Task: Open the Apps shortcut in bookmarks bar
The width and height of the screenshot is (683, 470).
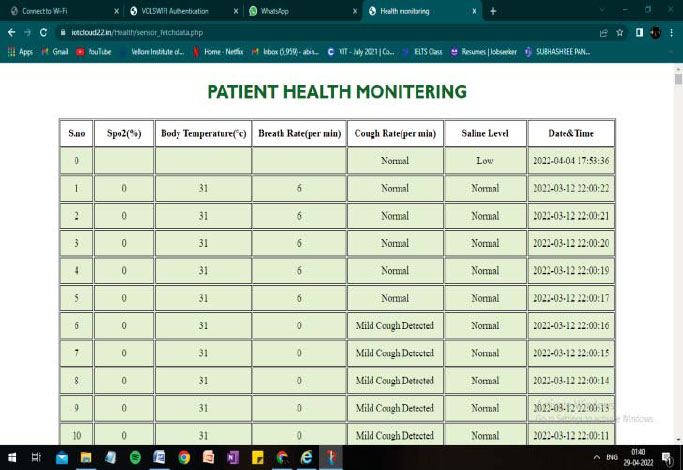Action: [x=20, y=51]
